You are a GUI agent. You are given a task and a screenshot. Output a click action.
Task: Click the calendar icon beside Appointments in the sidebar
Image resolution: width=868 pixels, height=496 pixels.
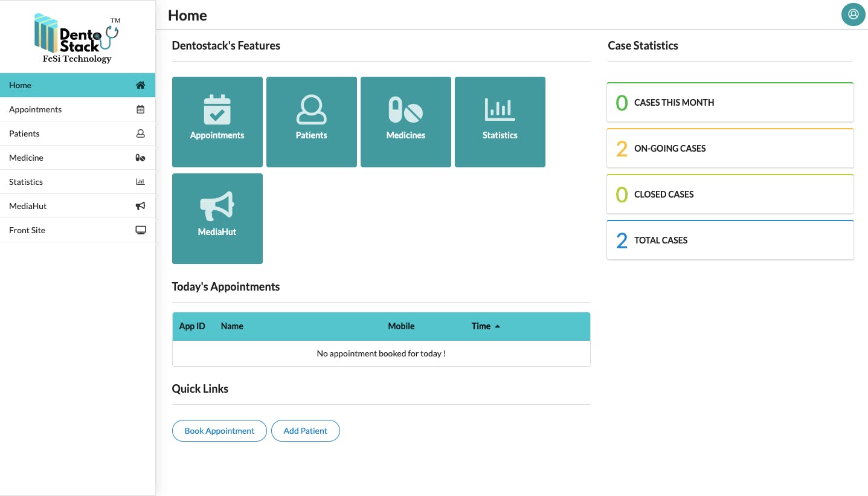point(140,109)
